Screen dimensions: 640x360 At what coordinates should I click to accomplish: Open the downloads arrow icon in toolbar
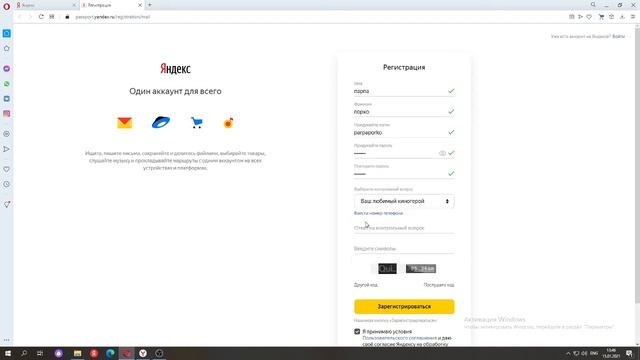(622, 17)
